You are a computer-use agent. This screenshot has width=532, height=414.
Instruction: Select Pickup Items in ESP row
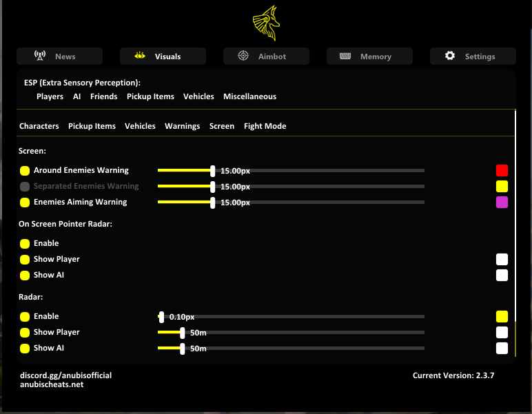click(x=150, y=96)
